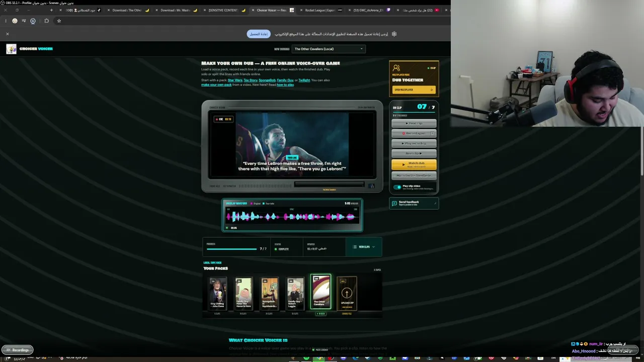Image resolution: width=644 pixels, height=362 pixels.
Task: Select the 'Ring Chilling – John Cena' pack
Action: 217,294
